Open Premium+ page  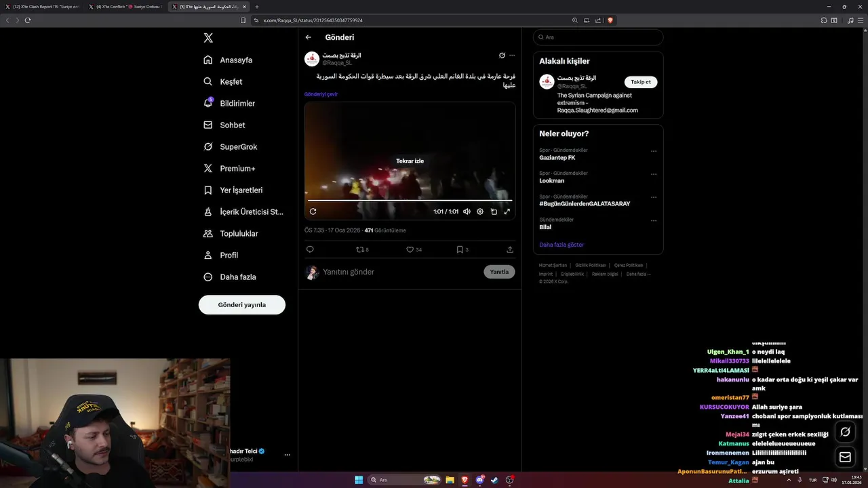(x=229, y=168)
